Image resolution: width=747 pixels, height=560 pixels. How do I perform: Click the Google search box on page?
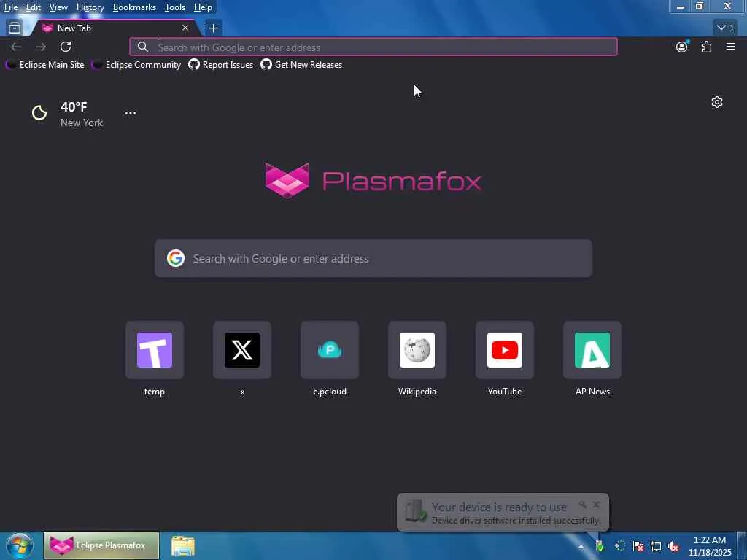pos(373,259)
